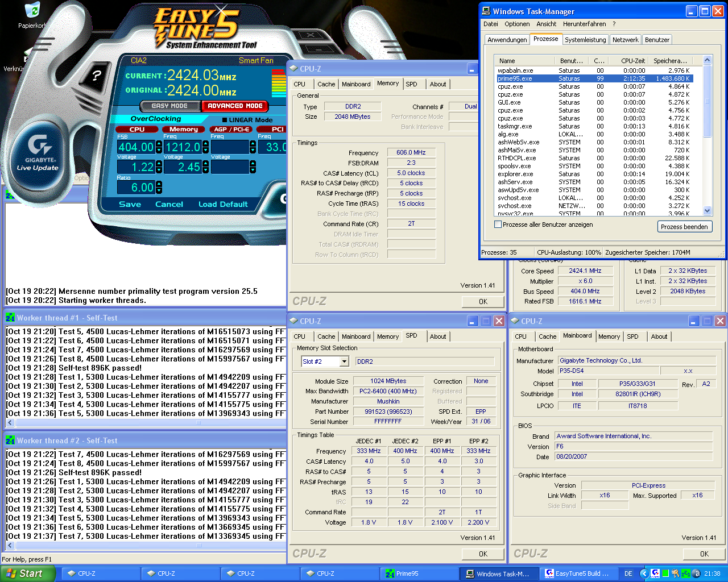Screen dimensions: 728x582
Task: Select the taskmgr.exe process row
Action: click(x=594, y=126)
